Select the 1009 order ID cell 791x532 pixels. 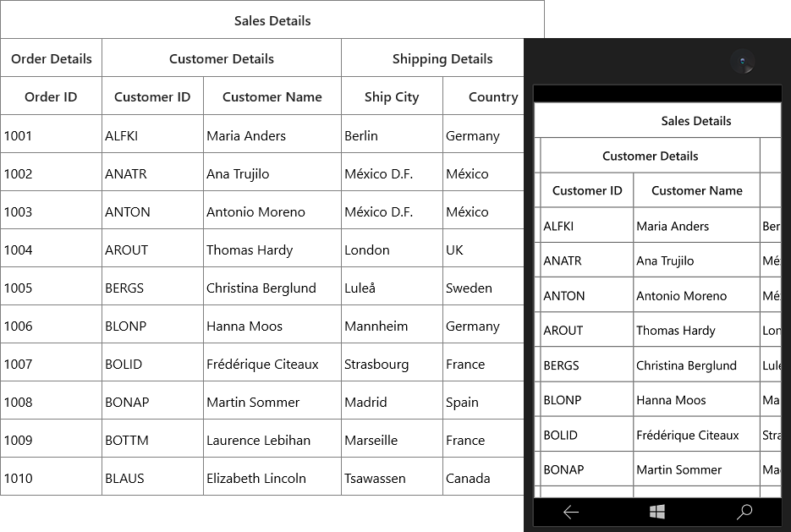tap(51, 439)
